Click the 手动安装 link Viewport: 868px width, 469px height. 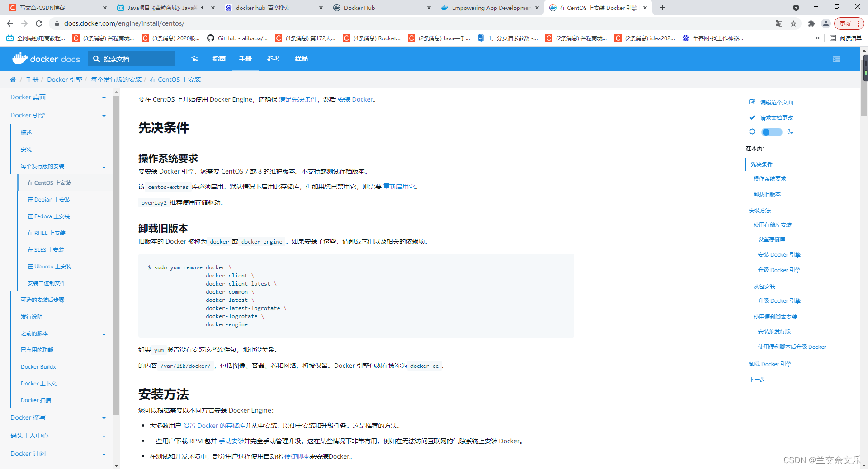pos(231,441)
